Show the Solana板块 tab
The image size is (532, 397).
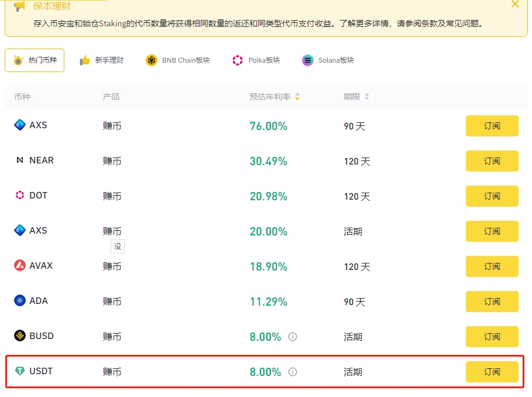tap(328, 60)
